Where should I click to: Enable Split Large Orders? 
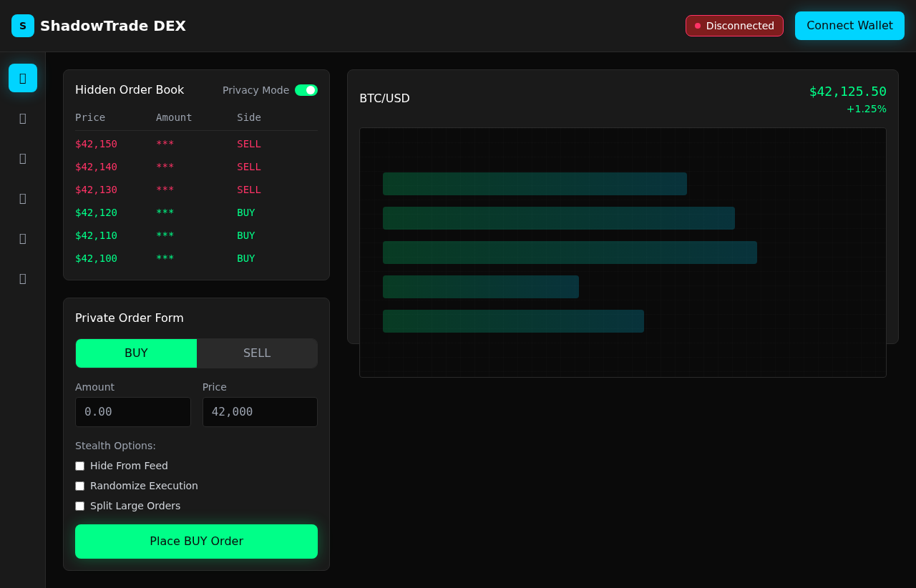79,506
